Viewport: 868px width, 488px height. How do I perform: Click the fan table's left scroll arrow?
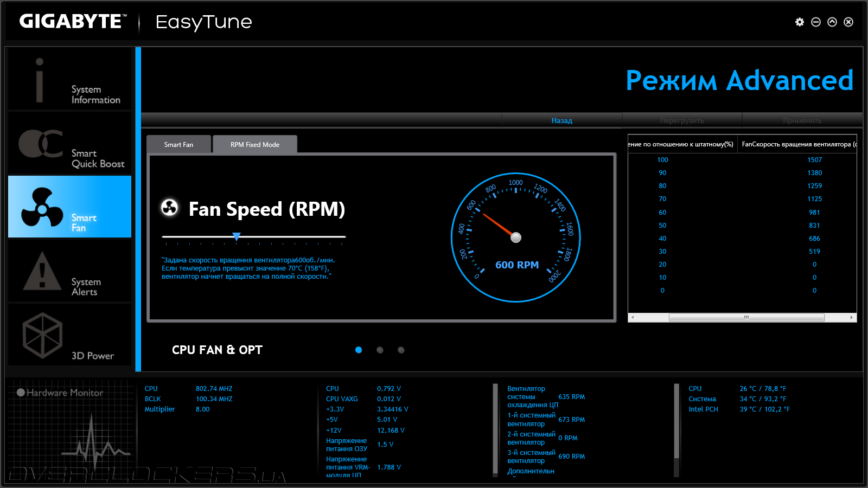(633, 317)
